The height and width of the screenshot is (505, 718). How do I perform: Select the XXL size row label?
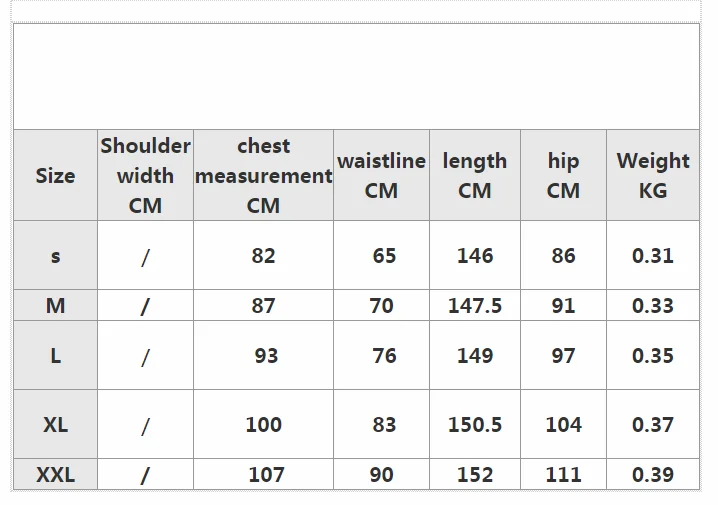(x=55, y=474)
